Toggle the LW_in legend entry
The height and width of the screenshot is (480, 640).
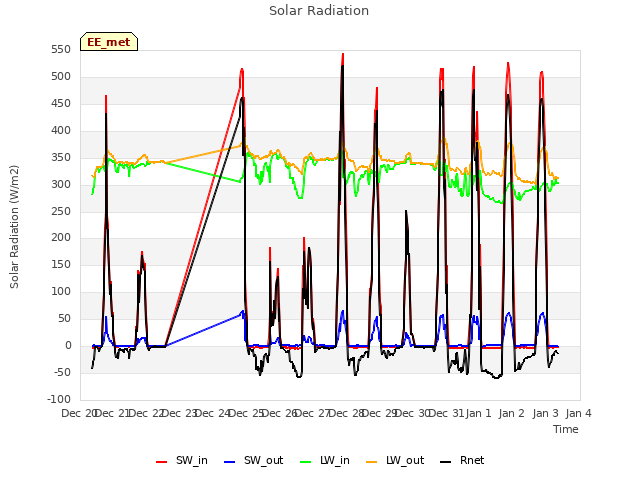[325, 461]
